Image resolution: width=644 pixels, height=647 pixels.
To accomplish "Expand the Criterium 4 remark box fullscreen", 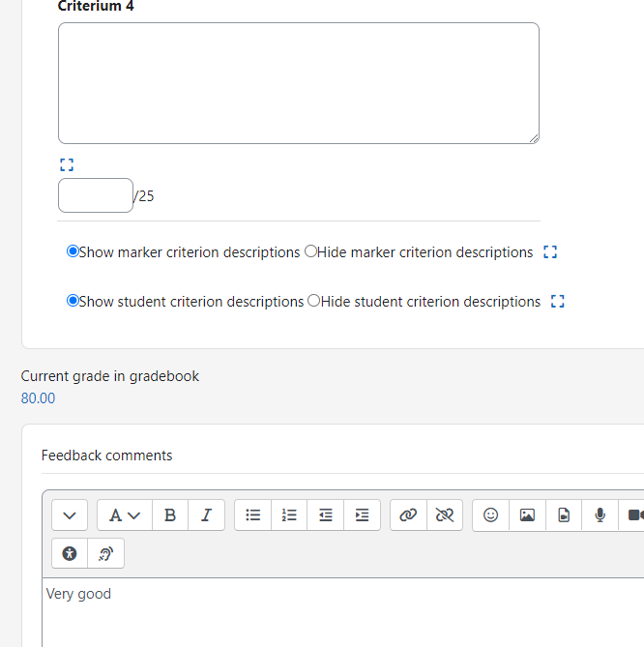I will [67, 164].
